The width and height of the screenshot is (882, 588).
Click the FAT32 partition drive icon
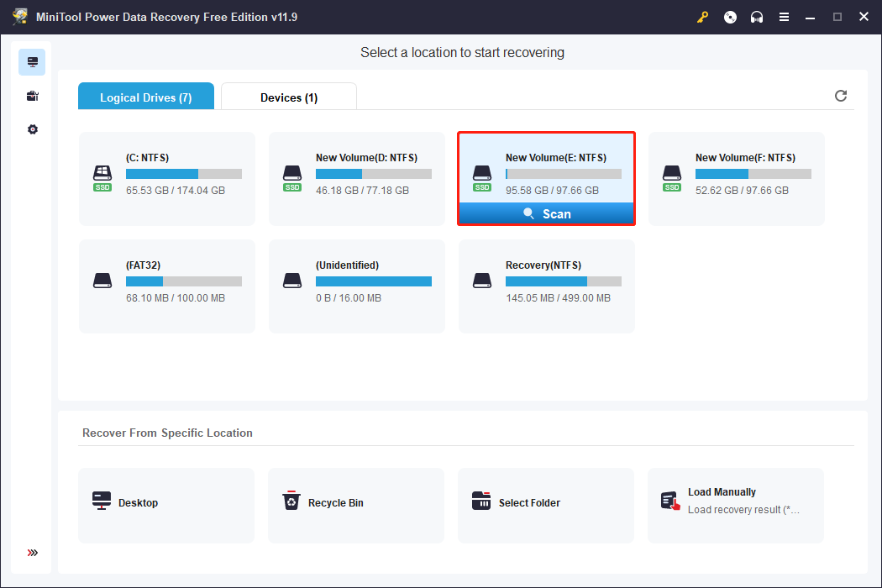point(102,281)
